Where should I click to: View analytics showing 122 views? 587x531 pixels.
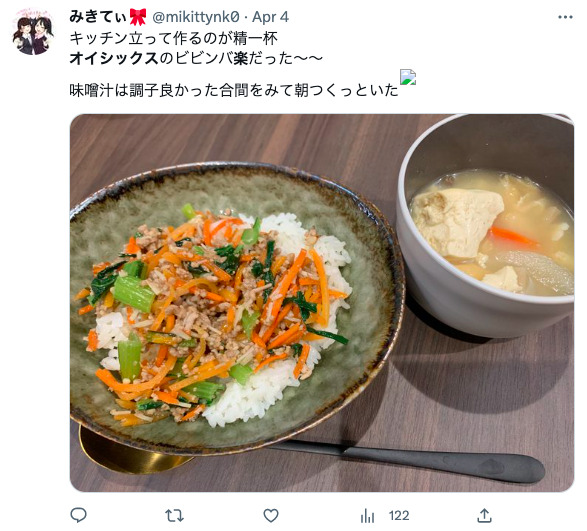[x=385, y=516]
